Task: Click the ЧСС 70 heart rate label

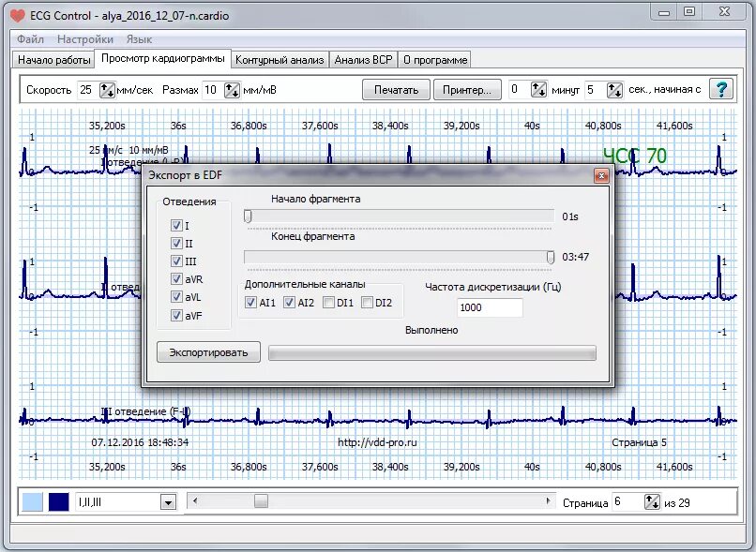Action: click(x=634, y=156)
